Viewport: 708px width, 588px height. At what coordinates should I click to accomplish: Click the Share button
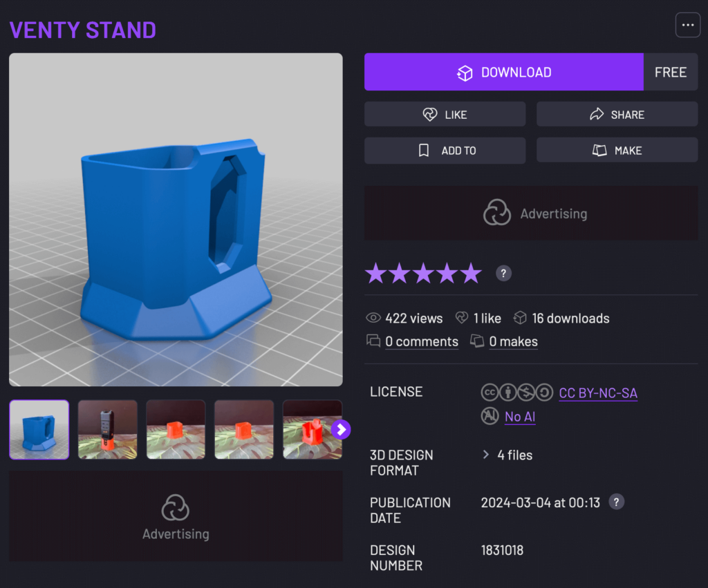[x=617, y=114]
